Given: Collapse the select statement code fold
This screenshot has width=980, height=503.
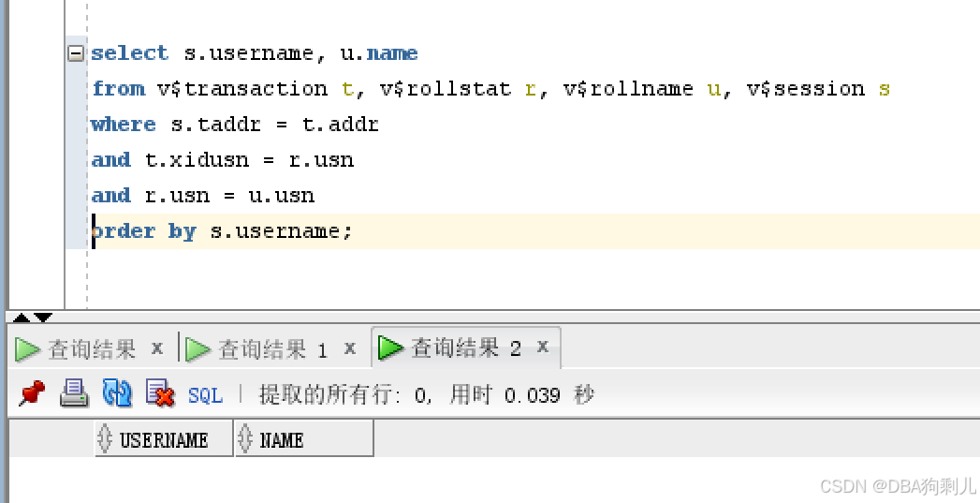Looking at the screenshot, I should pos(76,53).
